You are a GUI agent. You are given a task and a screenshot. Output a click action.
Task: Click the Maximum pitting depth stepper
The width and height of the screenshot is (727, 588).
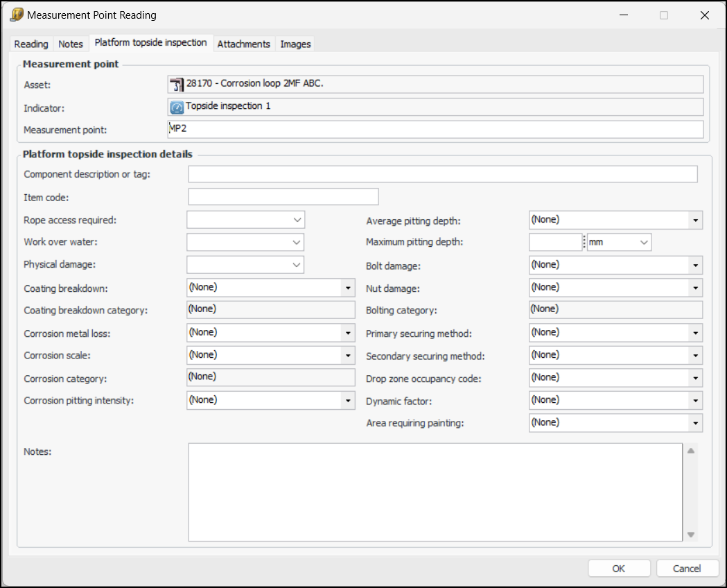point(584,242)
